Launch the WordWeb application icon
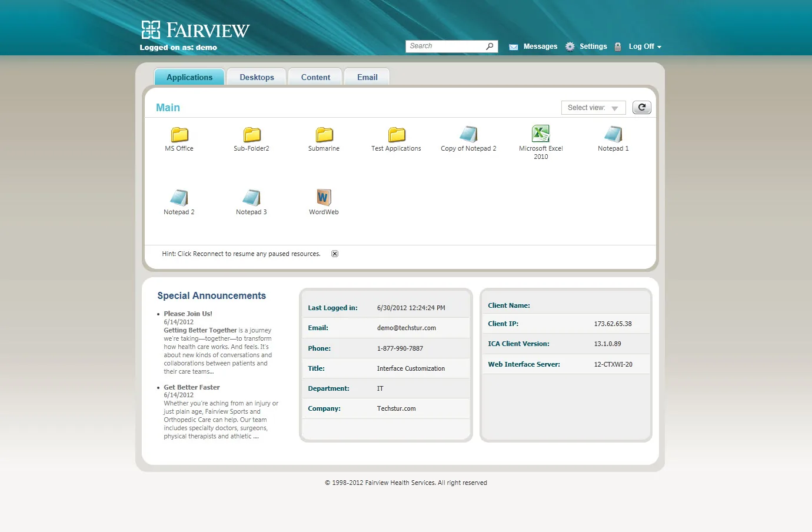 (324, 197)
